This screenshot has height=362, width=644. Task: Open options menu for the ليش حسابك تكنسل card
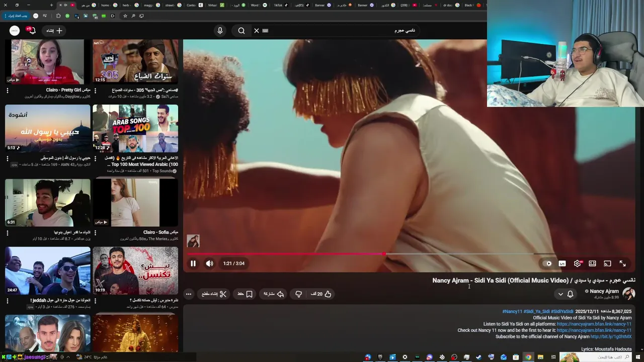tap(95, 301)
